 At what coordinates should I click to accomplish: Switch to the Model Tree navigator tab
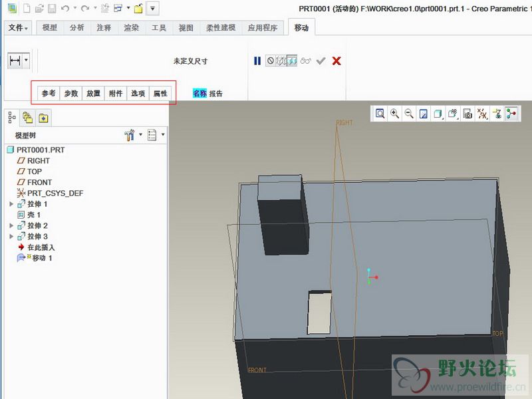click(x=12, y=118)
